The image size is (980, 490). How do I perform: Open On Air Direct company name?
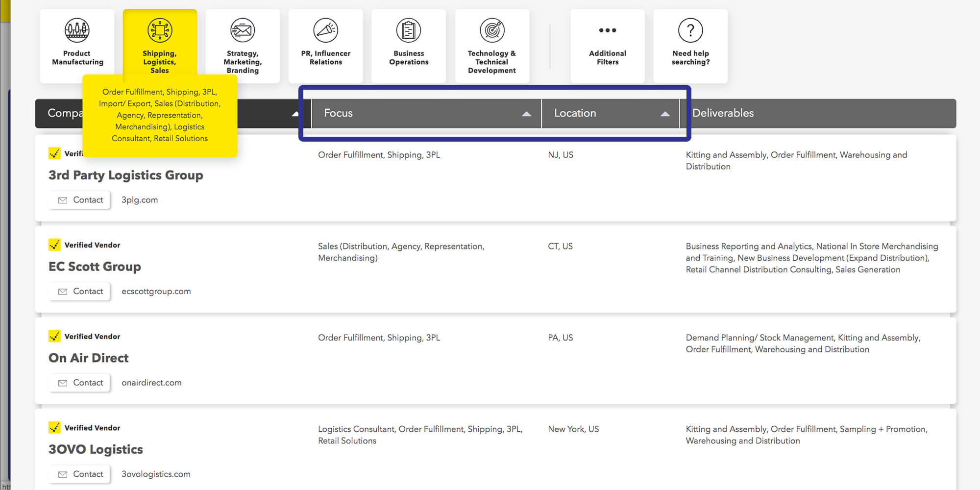pyautogui.click(x=88, y=358)
